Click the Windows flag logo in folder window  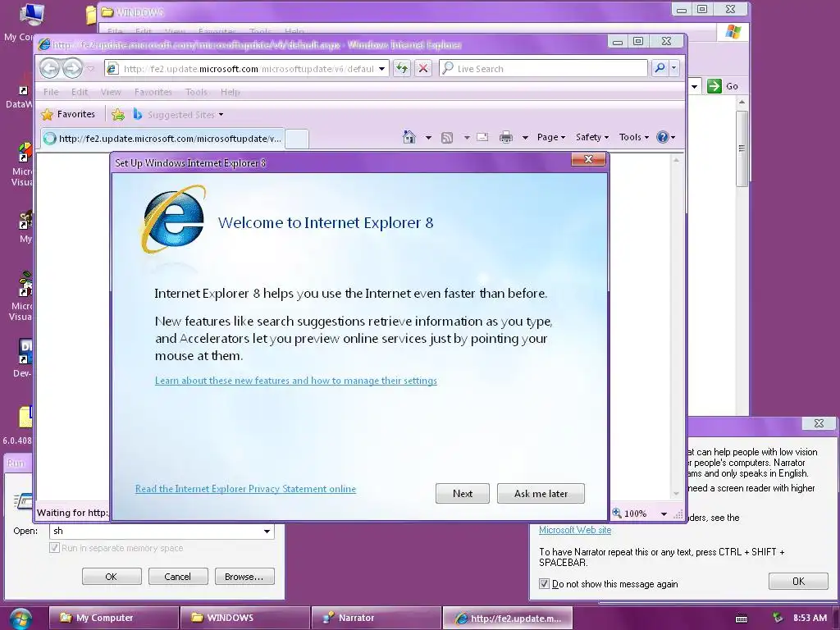[733, 32]
